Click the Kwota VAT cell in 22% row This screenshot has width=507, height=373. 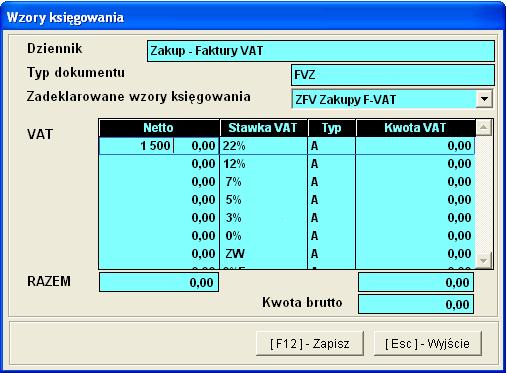coord(415,146)
